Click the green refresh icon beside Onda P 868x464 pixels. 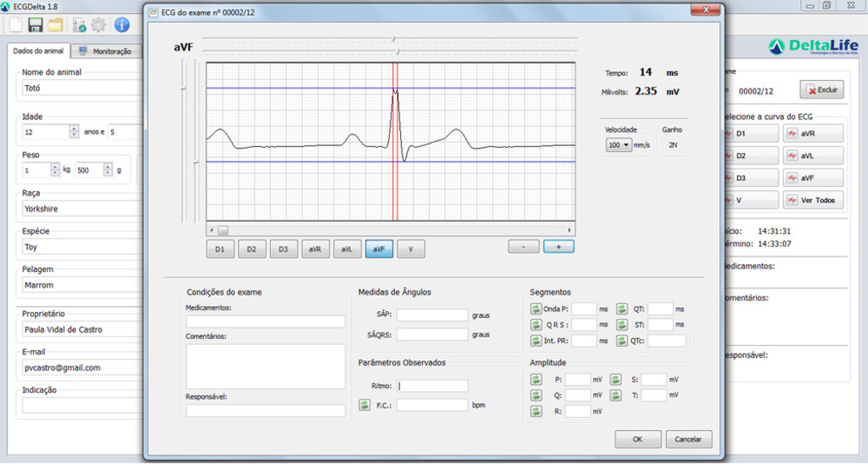(537, 309)
